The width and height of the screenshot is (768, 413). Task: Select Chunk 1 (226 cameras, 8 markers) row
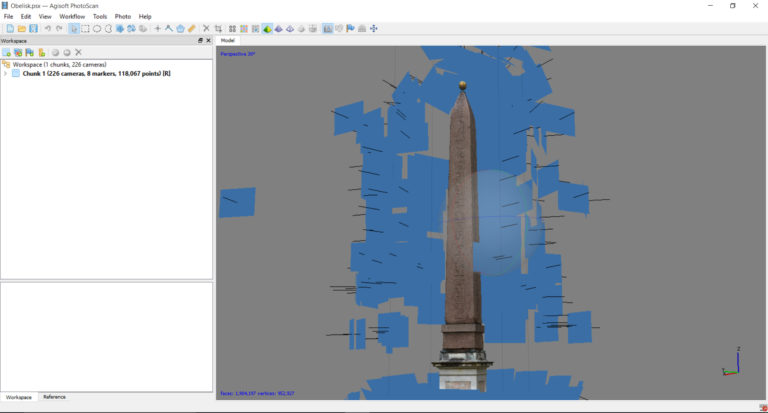[96, 73]
